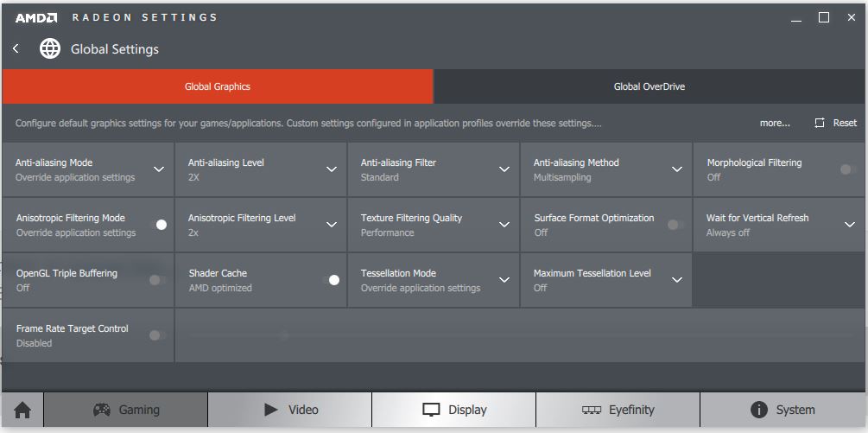
Task: Expand Wait for Vertical Refresh options
Action: (849, 225)
